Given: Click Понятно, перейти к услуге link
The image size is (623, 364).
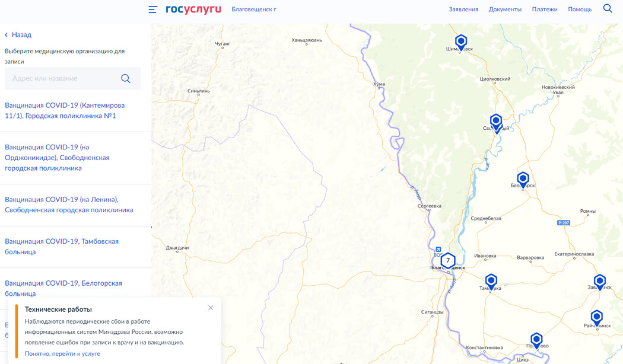Looking at the screenshot, I should 62,354.
